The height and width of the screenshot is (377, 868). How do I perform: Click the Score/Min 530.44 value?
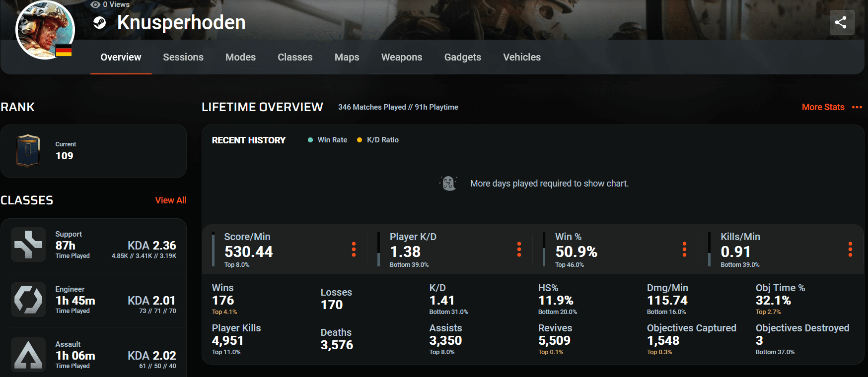click(x=249, y=252)
